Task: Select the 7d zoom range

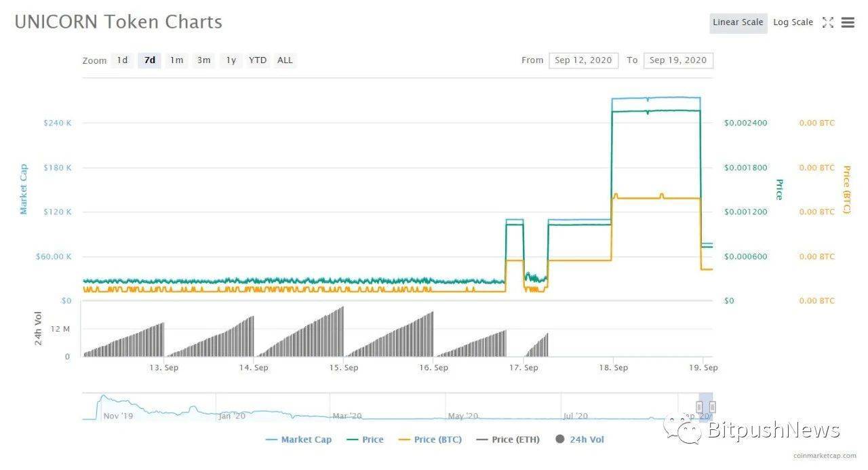Action: pyautogui.click(x=150, y=60)
